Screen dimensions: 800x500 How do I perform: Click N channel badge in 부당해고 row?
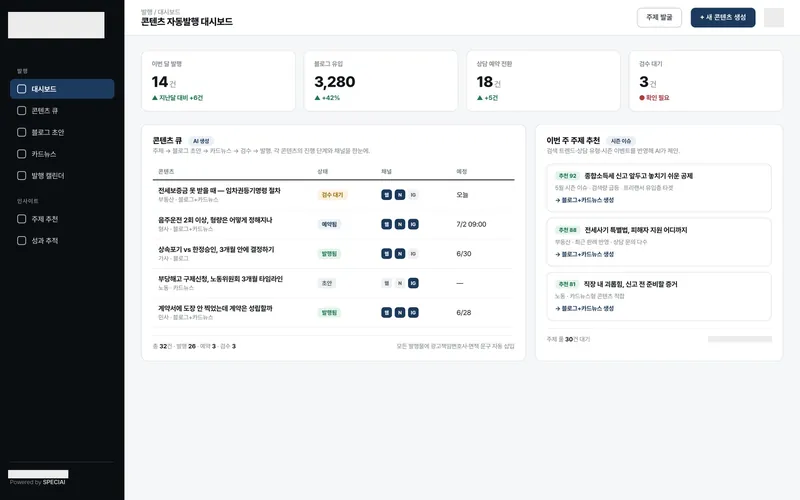point(400,283)
